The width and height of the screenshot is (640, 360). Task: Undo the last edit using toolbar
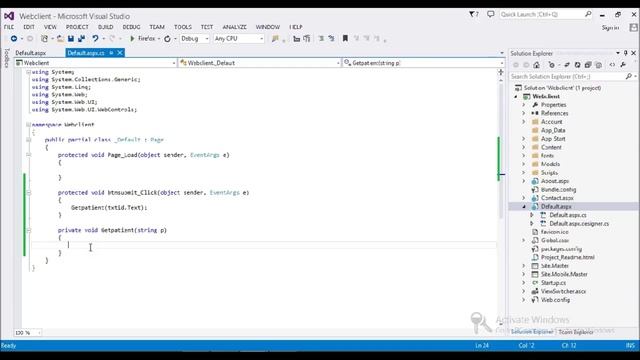coord(95,38)
